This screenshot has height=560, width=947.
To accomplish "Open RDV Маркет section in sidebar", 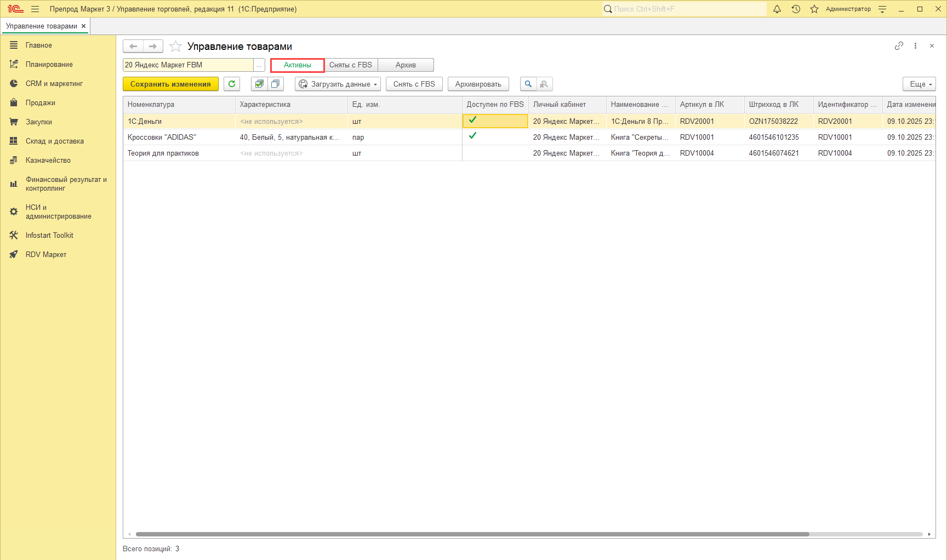I will (46, 254).
